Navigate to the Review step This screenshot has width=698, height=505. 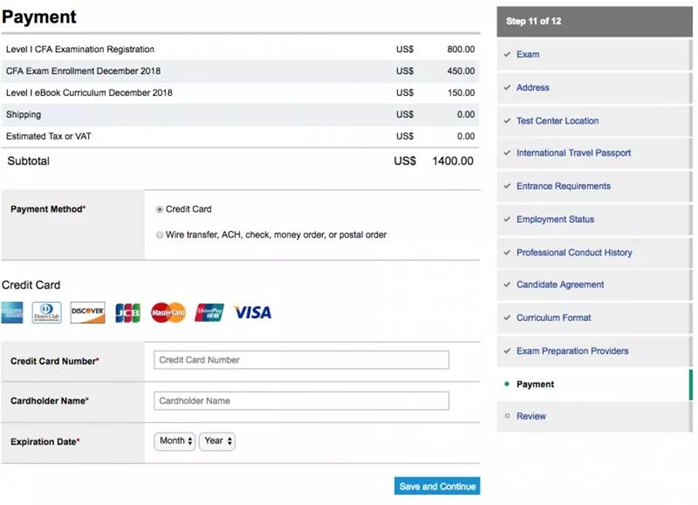pyautogui.click(x=531, y=416)
